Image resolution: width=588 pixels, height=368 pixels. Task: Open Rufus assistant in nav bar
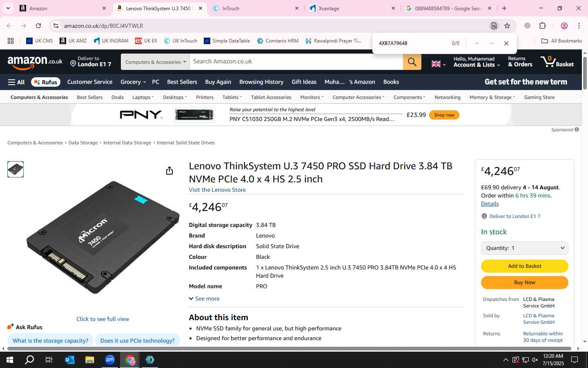(46, 82)
